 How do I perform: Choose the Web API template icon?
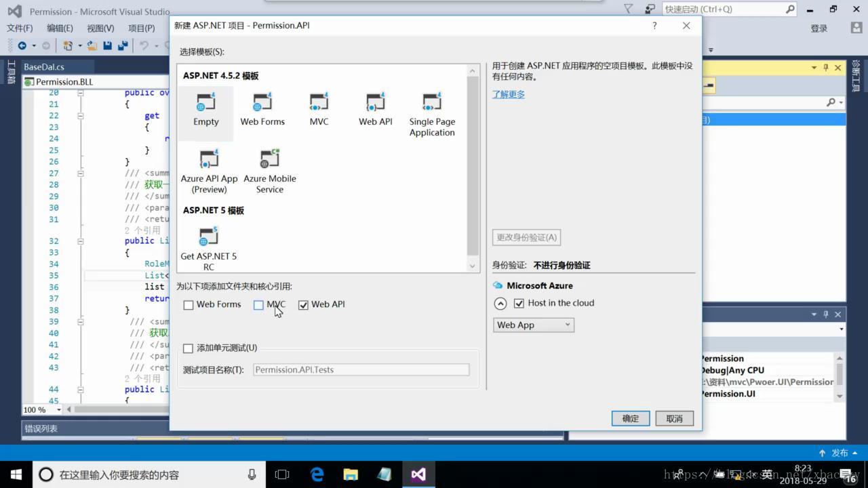click(x=375, y=110)
